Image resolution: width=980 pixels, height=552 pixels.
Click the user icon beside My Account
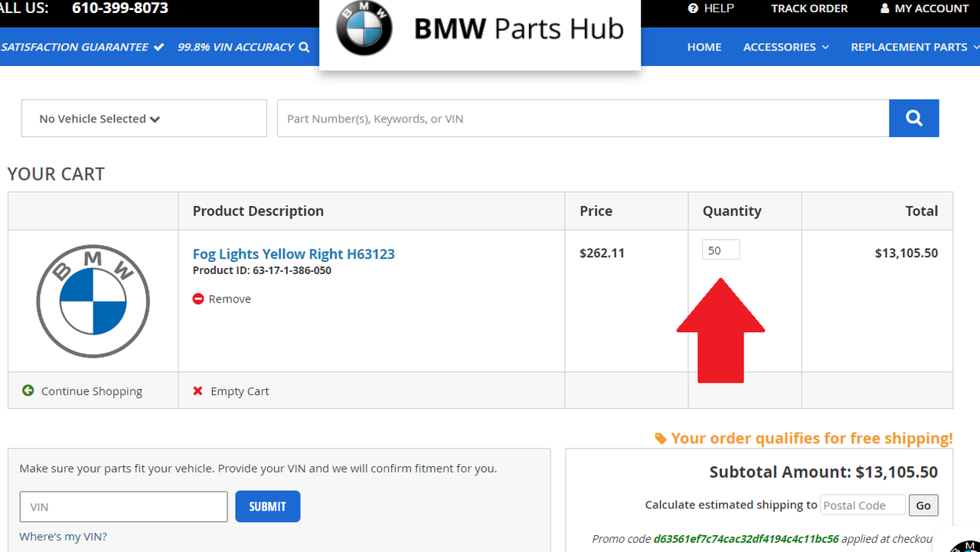coord(885,8)
